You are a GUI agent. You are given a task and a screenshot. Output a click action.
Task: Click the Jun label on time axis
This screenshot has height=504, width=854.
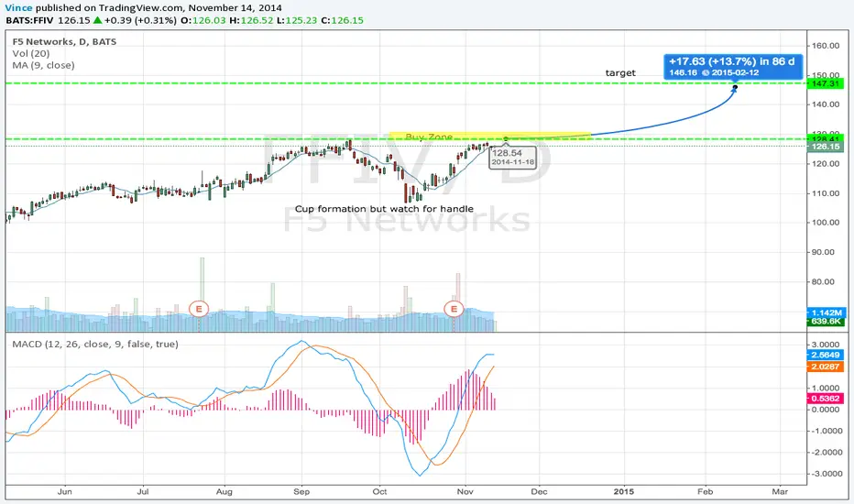[x=64, y=491]
